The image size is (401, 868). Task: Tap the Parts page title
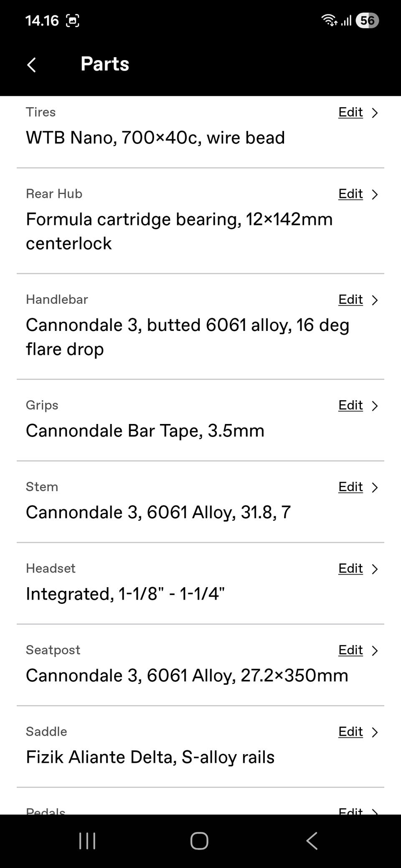click(105, 64)
